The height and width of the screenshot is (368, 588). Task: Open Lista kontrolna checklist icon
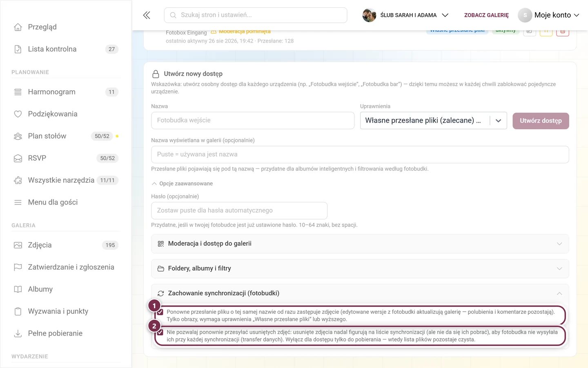[x=18, y=49]
